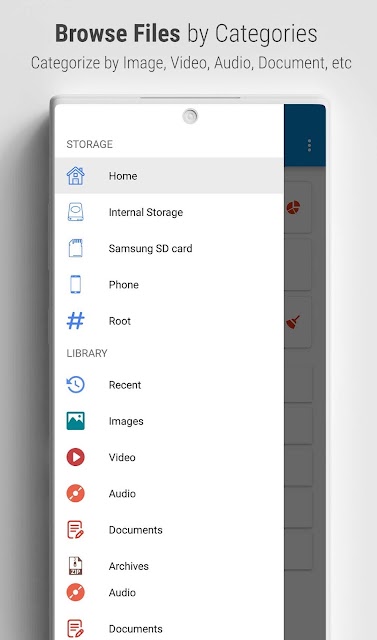The image size is (377, 640).
Task: Open the Internal Storage label
Action: [x=146, y=212]
